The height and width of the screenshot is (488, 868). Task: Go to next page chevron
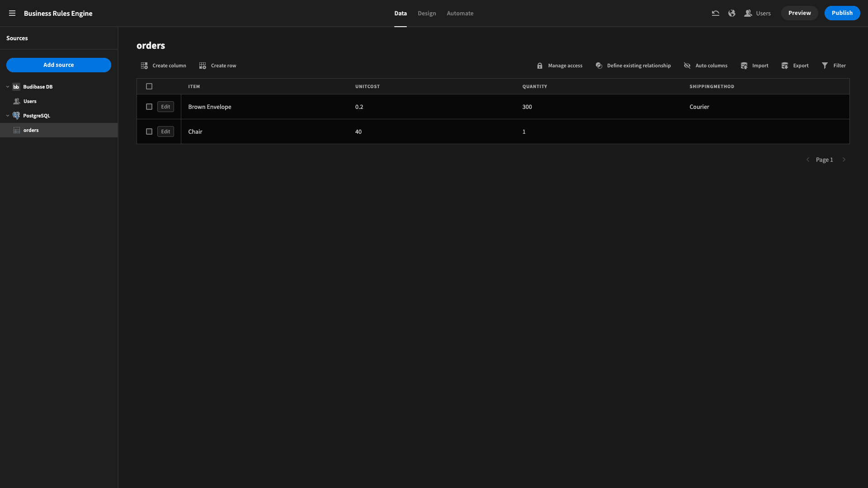(x=844, y=160)
